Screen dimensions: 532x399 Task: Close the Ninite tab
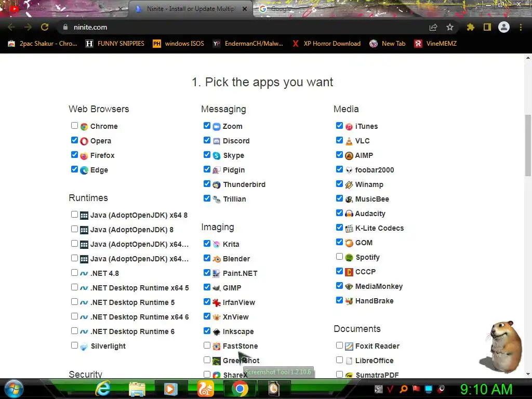click(245, 9)
